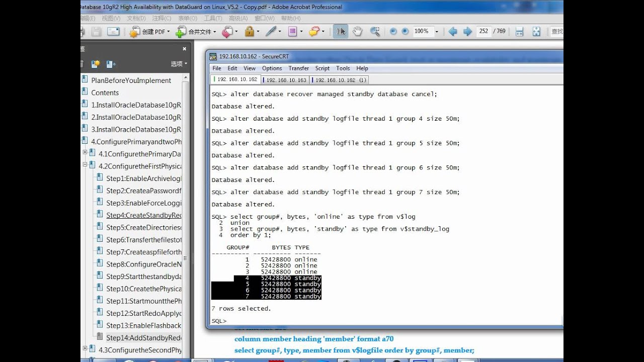The image size is (644, 362).
Task: Open the PlanBeforeYouImplement bookmark
Action: coord(131,80)
